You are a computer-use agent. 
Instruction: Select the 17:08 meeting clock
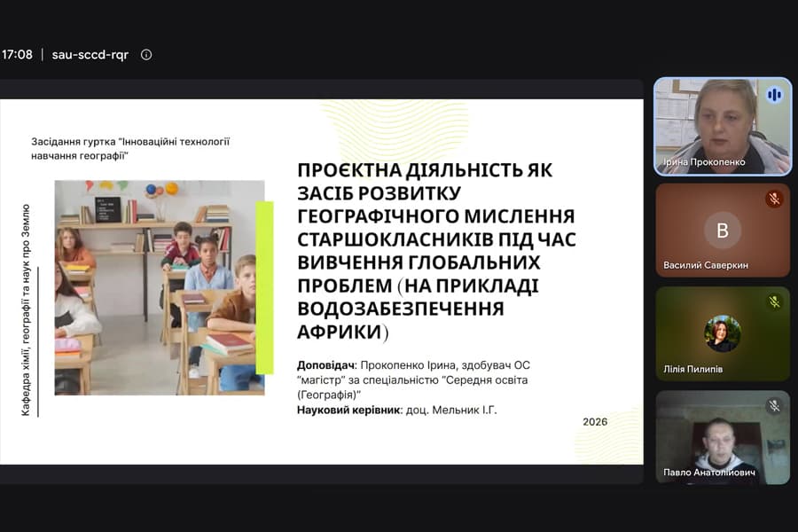click(x=17, y=54)
